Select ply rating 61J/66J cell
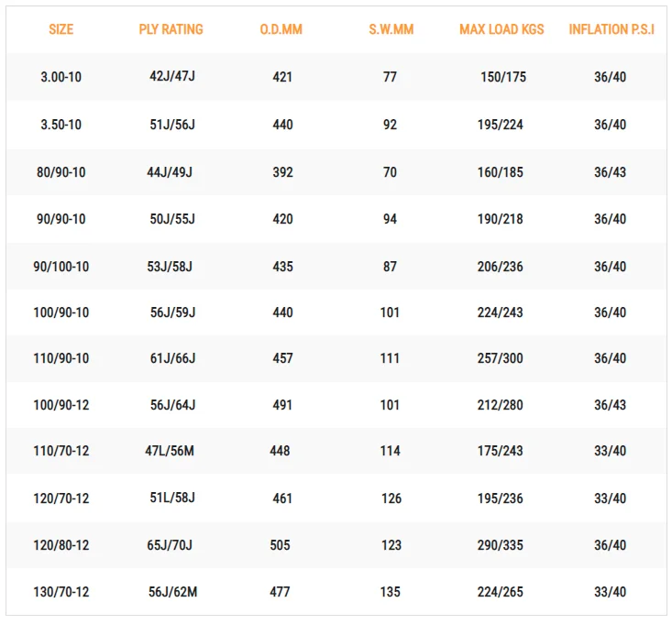The height and width of the screenshot is (624, 672). coord(172,358)
